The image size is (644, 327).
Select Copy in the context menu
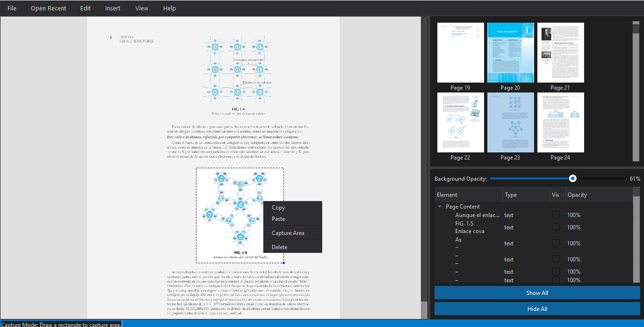click(278, 208)
